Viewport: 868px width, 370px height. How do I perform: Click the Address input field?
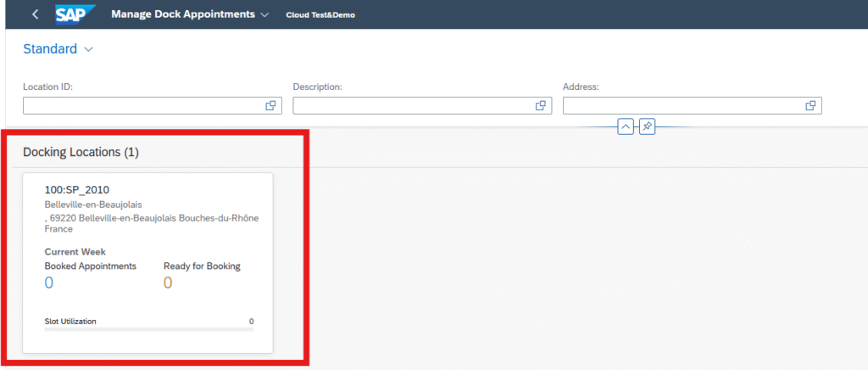pos(692,106)
